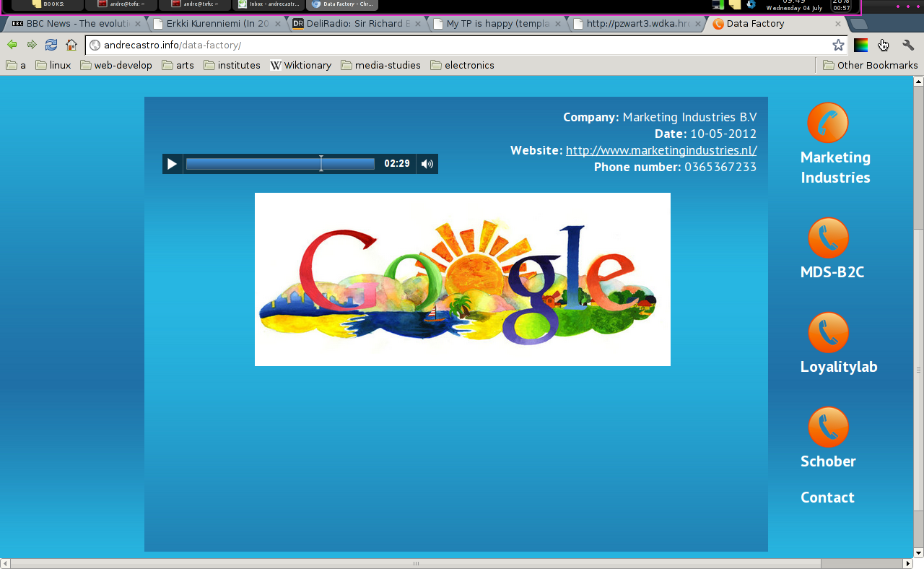This screenshot has width=924, height=569.
Task: Open the Marketing Industries sidebar link
Action: [835, 168]
